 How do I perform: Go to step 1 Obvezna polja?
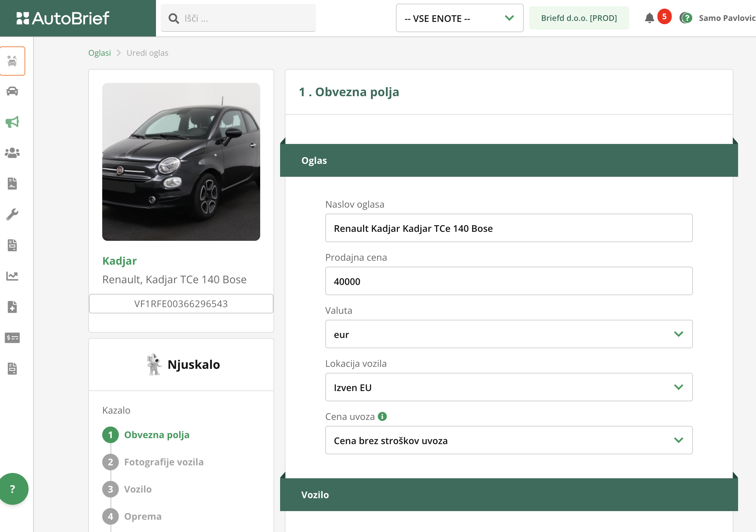pyautogui.click(x=146, y=435)
